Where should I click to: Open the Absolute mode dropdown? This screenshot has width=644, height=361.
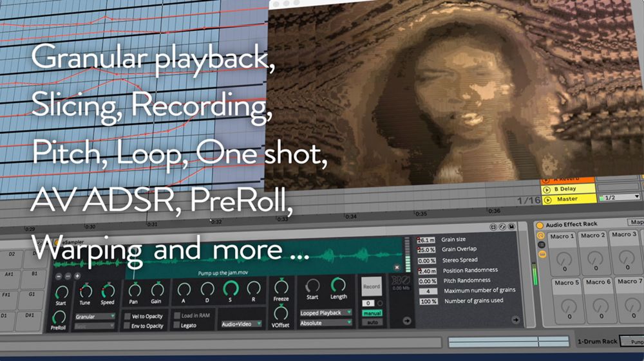325,323
